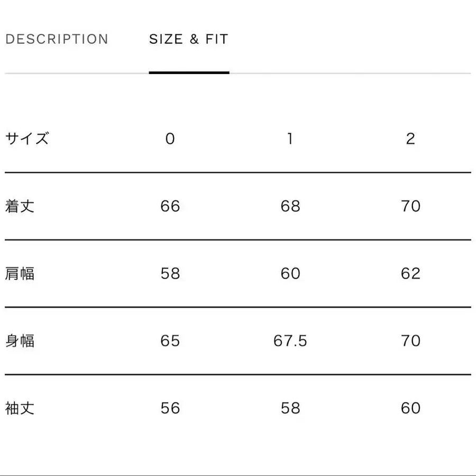Image resolution: width=476 pixels, height=476 pixels.
Task: Select the 56 sleeve length value
Action: 170,408
